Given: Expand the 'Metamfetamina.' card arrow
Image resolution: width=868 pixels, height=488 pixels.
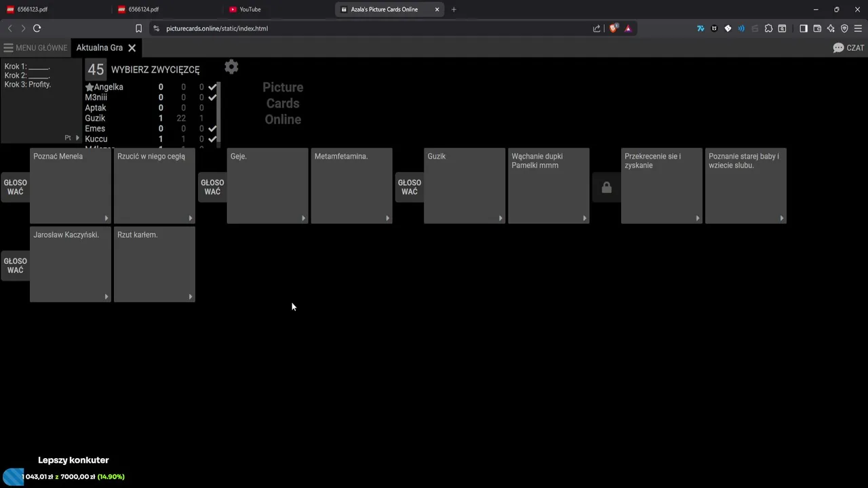Looking at the screenshot, I should point(388,218).
